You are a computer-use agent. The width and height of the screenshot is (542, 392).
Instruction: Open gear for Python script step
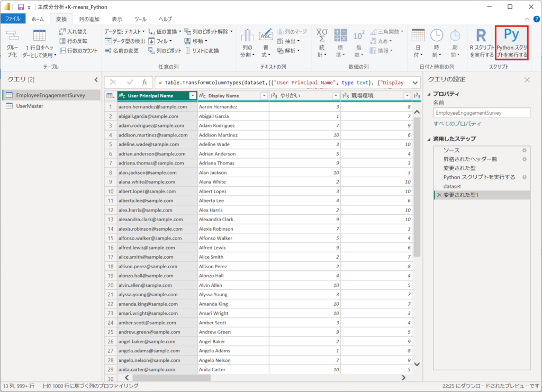click(525, 177)
